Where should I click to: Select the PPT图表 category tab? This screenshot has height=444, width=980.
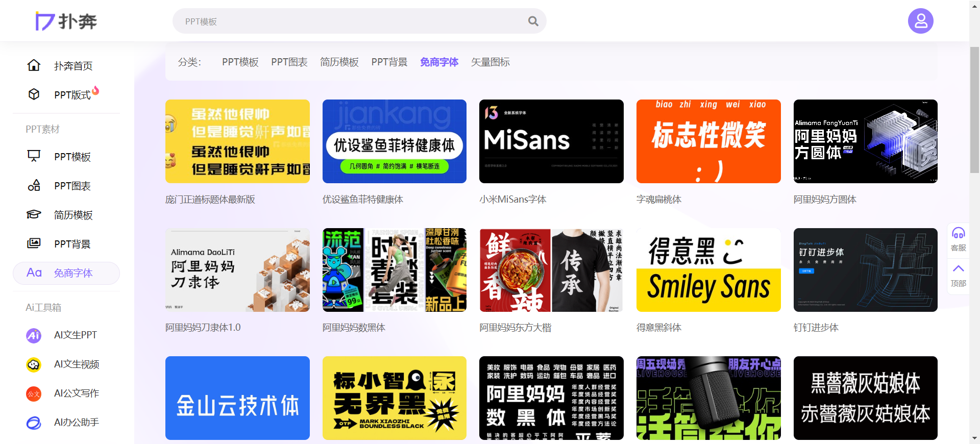coord(289,62)
